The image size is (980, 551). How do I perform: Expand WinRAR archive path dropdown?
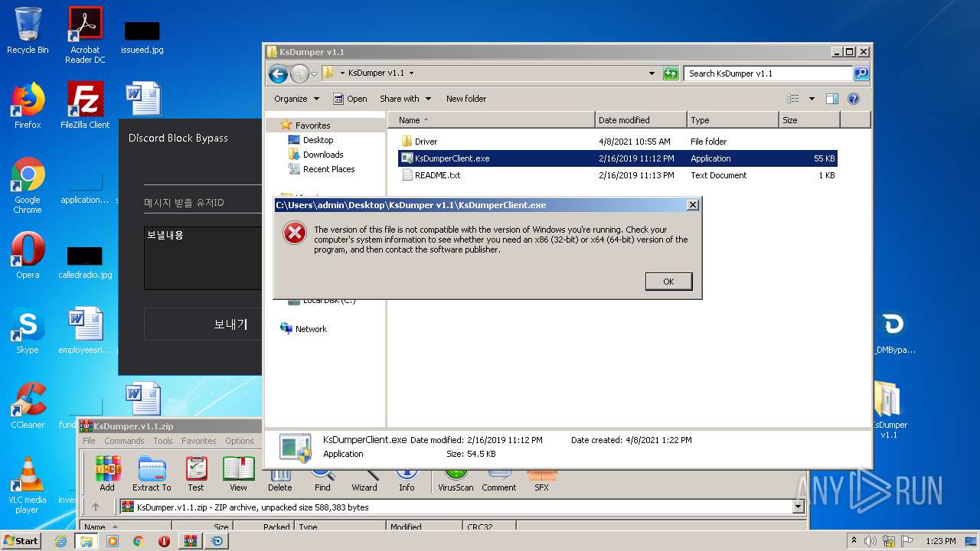(799, 507)
